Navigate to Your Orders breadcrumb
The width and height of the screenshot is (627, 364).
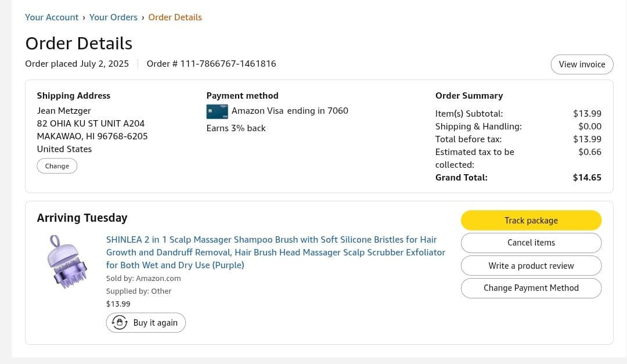113,17
